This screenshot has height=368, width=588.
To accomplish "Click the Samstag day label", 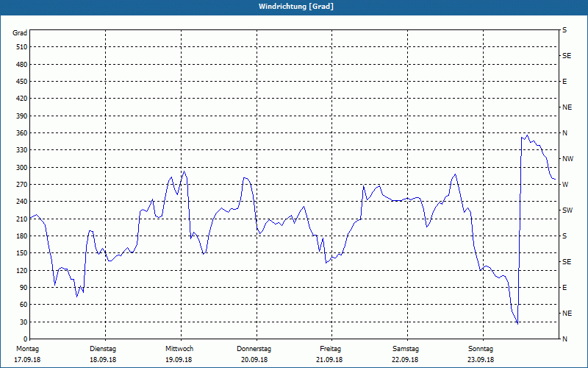I will point(406,349).
